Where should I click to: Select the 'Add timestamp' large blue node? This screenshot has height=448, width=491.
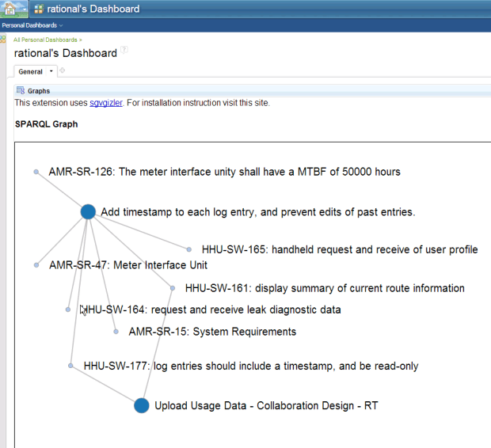(88, 211)
